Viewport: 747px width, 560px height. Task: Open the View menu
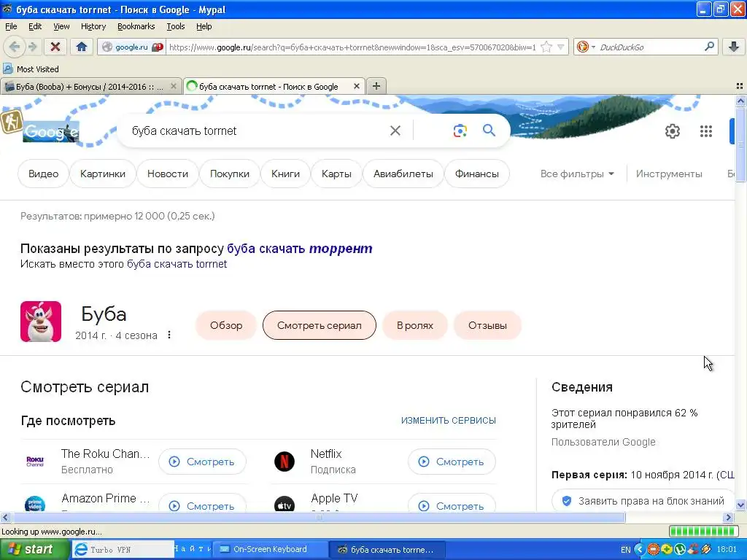[61, 26]
